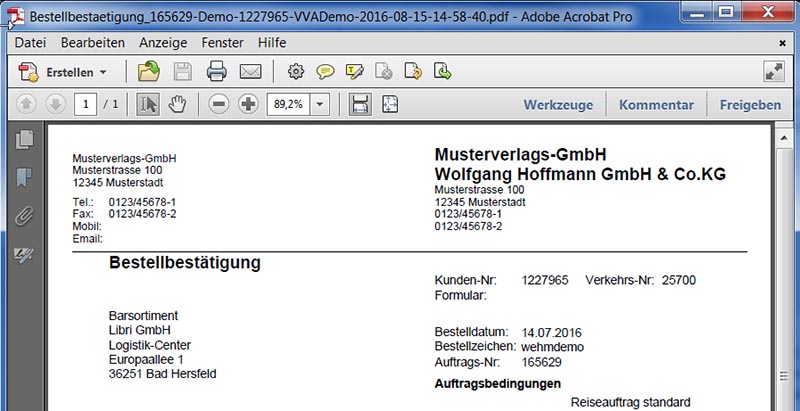
Task: Toggle the selection arrow tool
Action: 148,105
